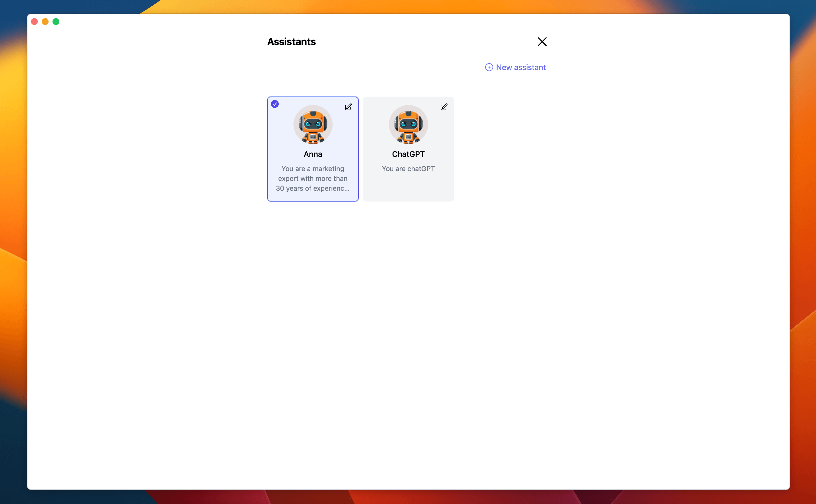Click the red close window button
The width and height of the screenshot is (816, 504).
point(34,22)
